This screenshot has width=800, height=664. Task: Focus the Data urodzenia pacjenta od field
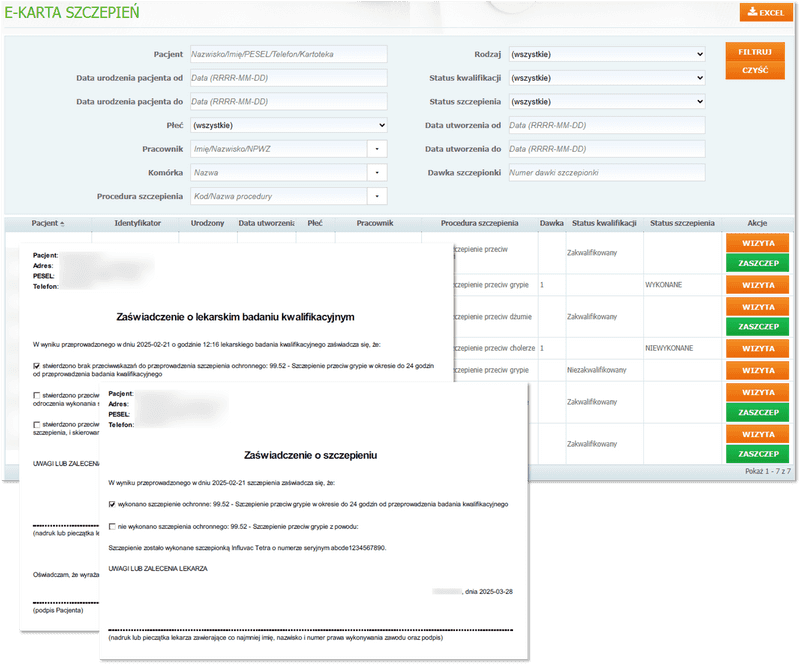point(289,78)
